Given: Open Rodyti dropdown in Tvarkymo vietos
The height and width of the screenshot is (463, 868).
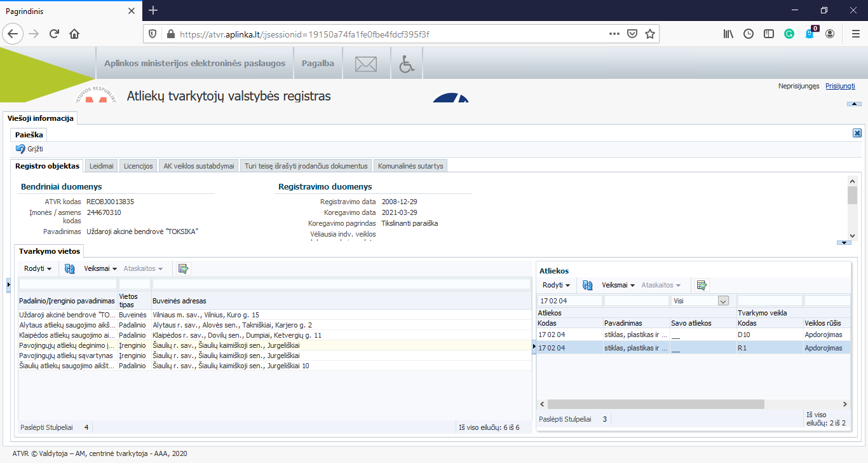Looking at the screenshot, I should [37, 269].
